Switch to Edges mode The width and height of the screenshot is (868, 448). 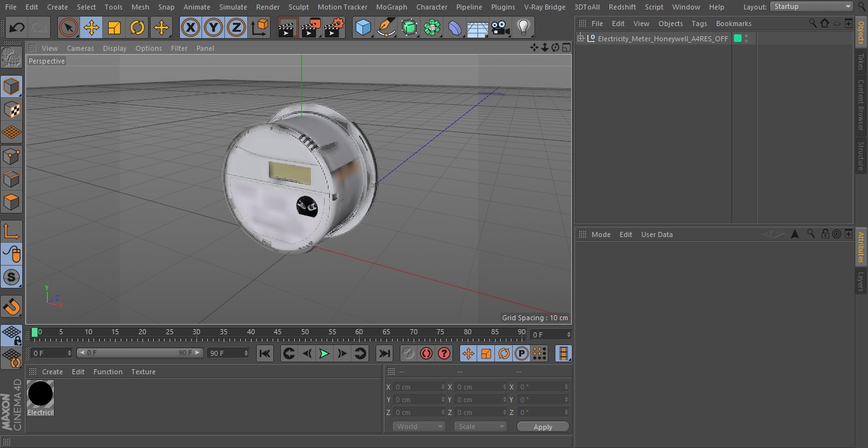[x=11, y=179]
